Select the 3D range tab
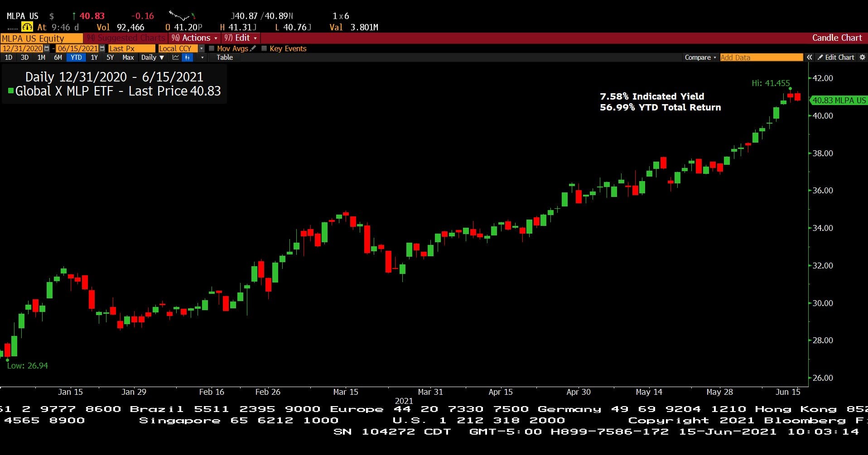 24,57
